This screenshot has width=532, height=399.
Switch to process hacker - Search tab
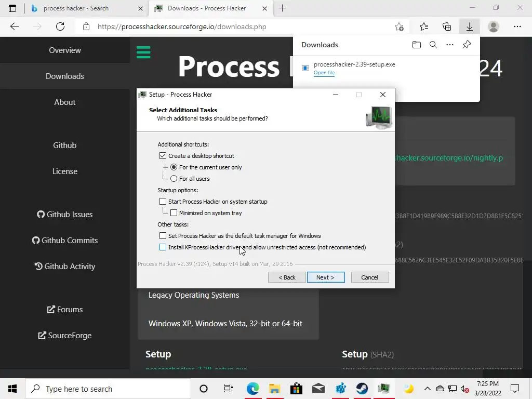[87, 8]
